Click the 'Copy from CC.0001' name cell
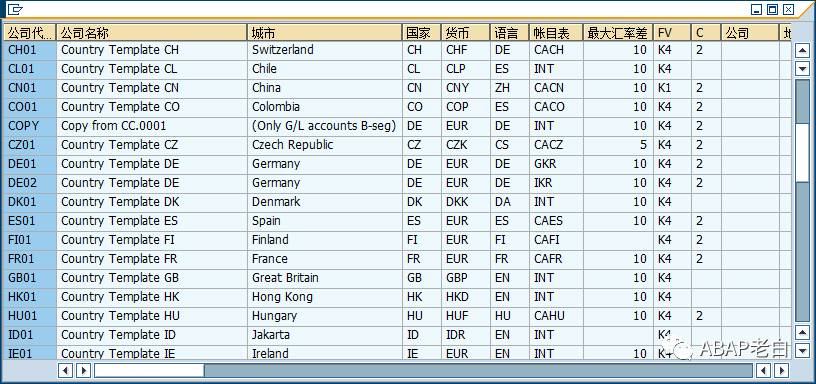 point(151,126)
